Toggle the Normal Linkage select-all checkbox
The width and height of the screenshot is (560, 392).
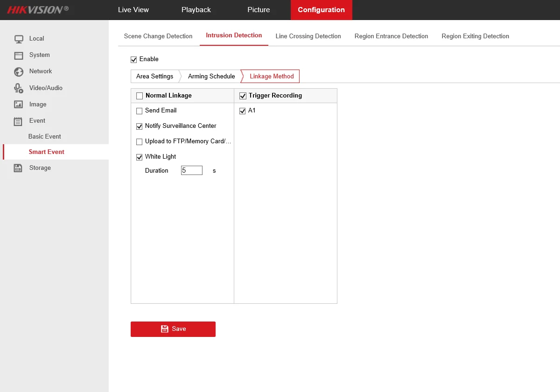click(x=140, y=96)
